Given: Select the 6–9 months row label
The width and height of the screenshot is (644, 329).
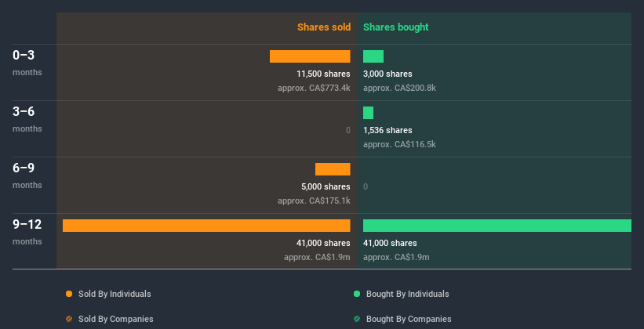Looking at the screenshot, I should (x=27, y=175).
